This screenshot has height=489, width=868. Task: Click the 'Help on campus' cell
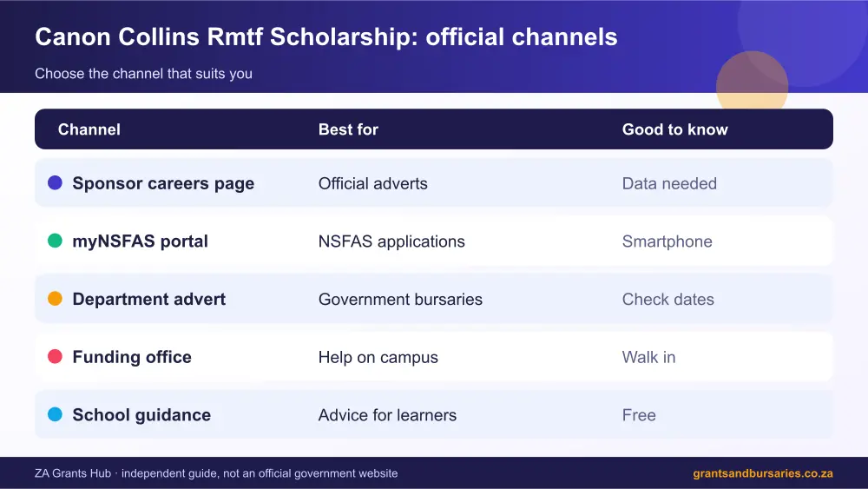click(378, 358)
